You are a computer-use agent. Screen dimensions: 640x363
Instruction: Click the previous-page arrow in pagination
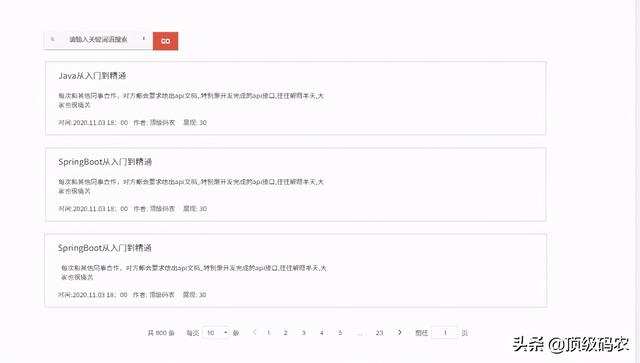[255, 332]
